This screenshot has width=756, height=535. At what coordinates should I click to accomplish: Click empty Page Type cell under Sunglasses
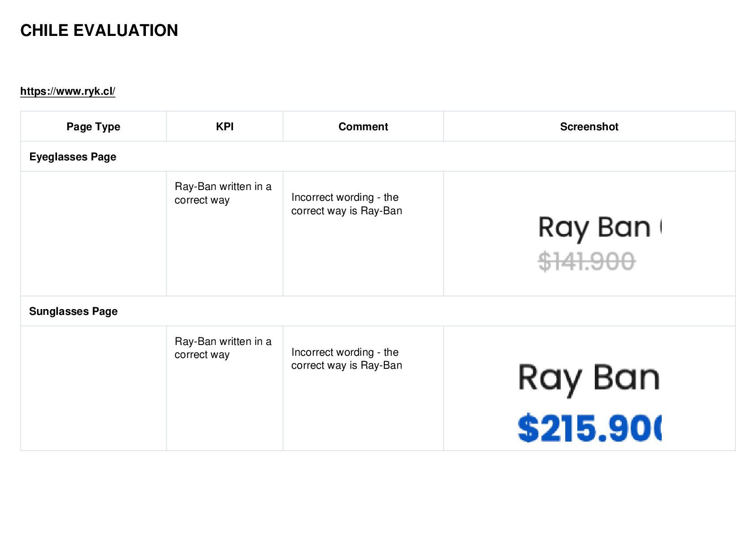pyautogui.click(x=93, y=388)
